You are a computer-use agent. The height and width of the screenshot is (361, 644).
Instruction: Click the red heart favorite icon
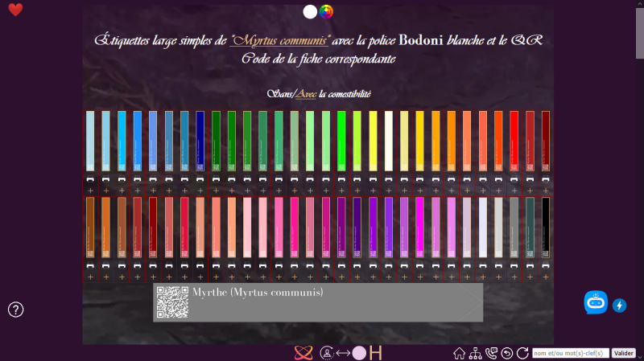tap(15, 10)
